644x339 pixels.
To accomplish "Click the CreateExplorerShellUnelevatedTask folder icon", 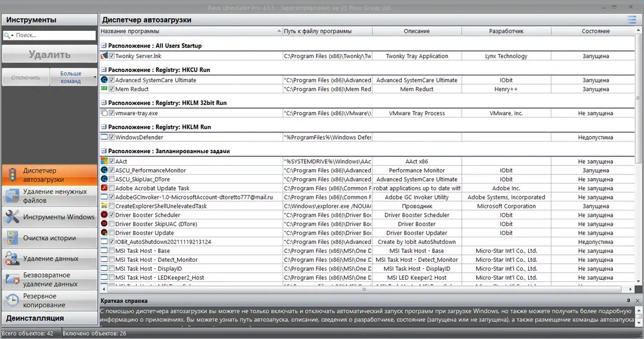I will [104, 206].
